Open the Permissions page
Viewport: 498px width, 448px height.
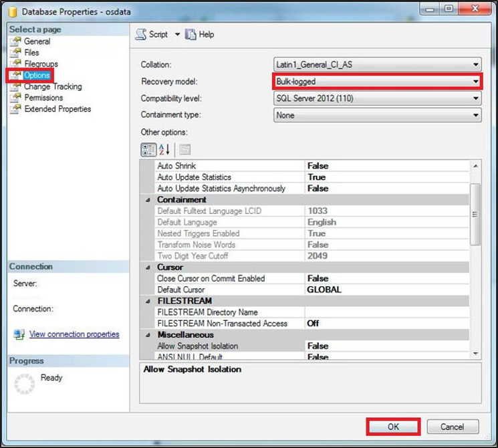[43, 98]
